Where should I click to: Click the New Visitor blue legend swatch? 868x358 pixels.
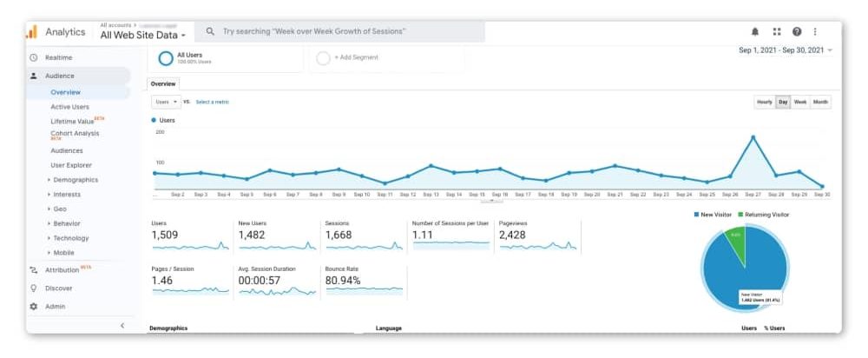[696, 215]
